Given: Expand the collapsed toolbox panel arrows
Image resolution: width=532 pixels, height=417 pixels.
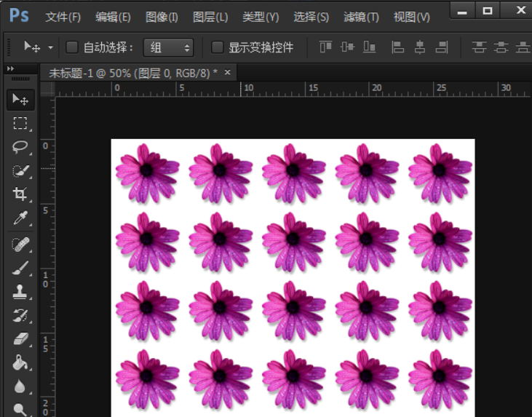Looking at the screenshot, I should (x=10, y=68).
